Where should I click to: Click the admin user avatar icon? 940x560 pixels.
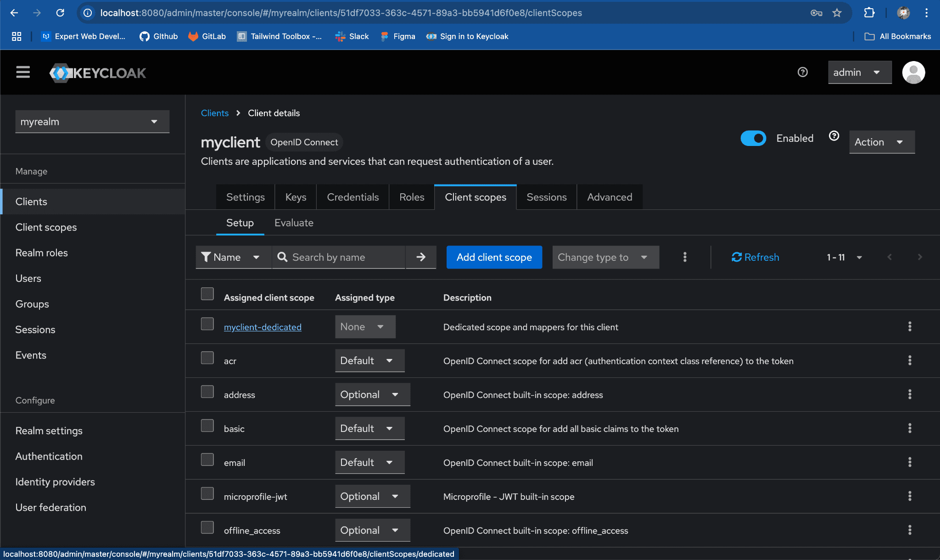point(913,73)
